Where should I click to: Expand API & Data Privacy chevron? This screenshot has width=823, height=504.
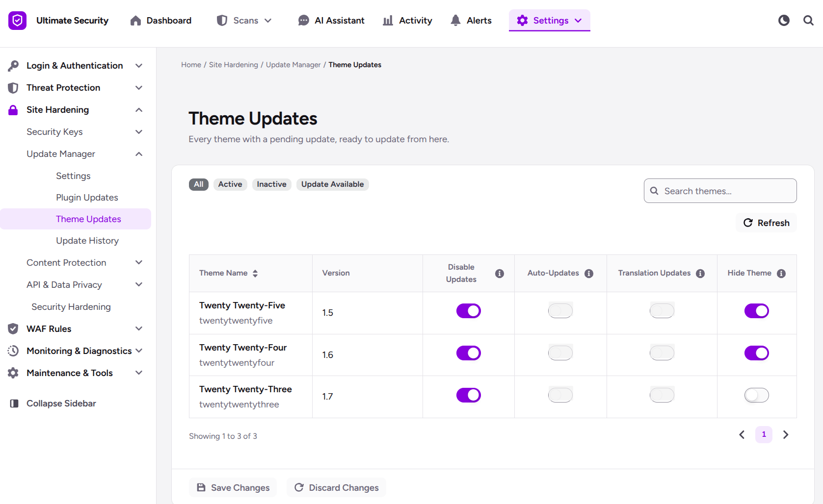[x=139, y=285]
